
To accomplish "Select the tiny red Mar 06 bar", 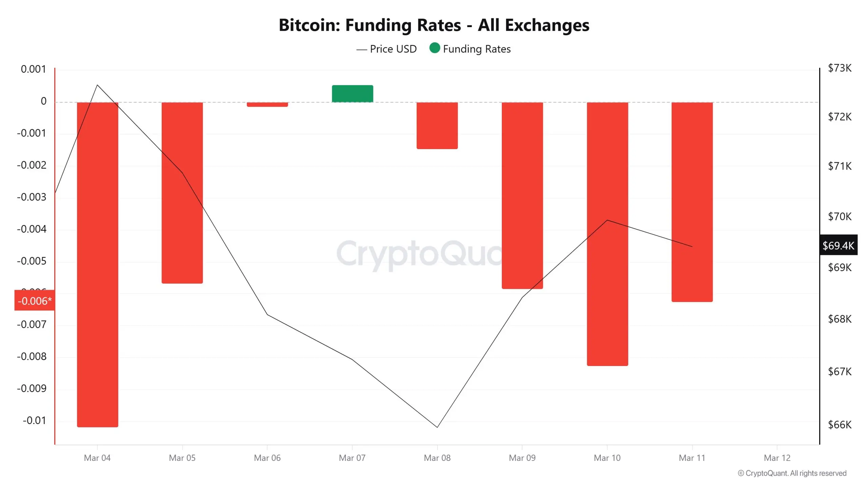I will coord(267,104).
